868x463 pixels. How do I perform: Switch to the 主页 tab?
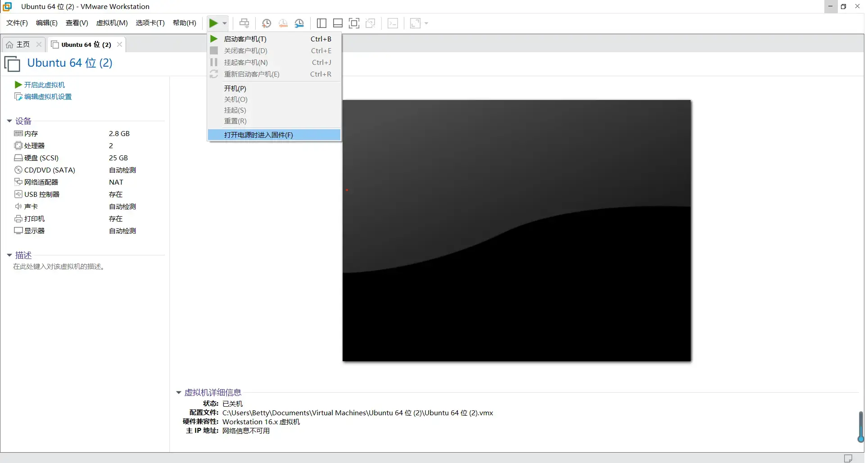(x=23, y=45)
